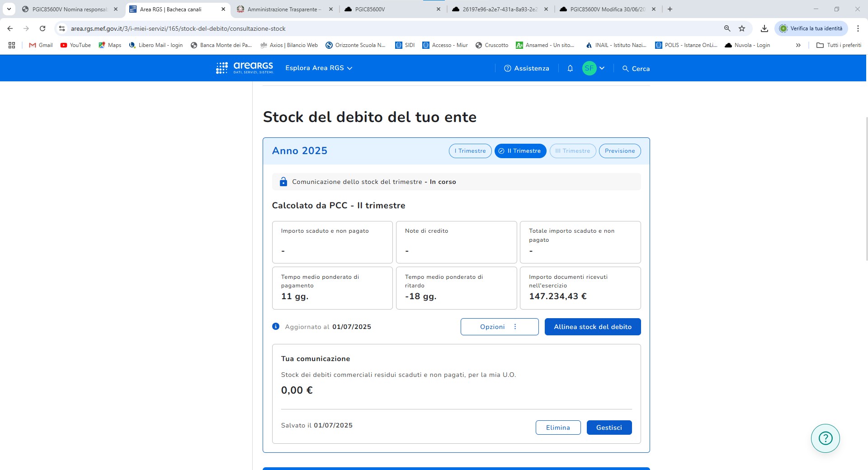
Task: Select the II Trimestre quarter pill
Action: click(x=520, y=151)
